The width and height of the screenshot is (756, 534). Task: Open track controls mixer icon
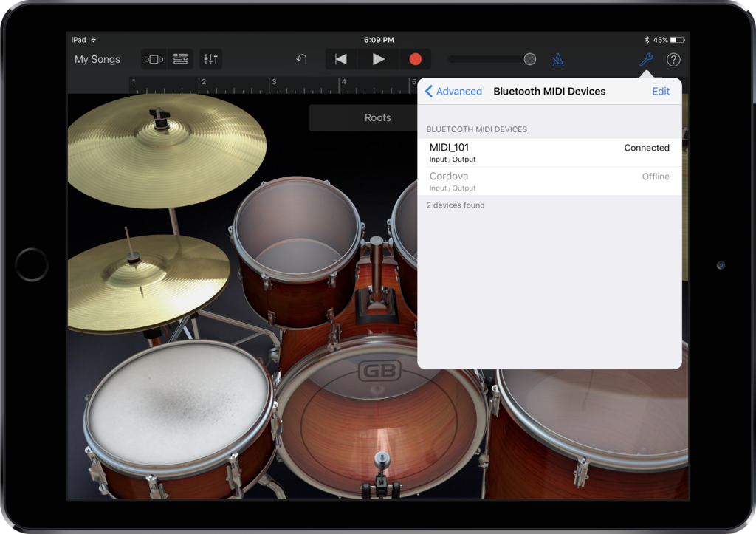210,59
